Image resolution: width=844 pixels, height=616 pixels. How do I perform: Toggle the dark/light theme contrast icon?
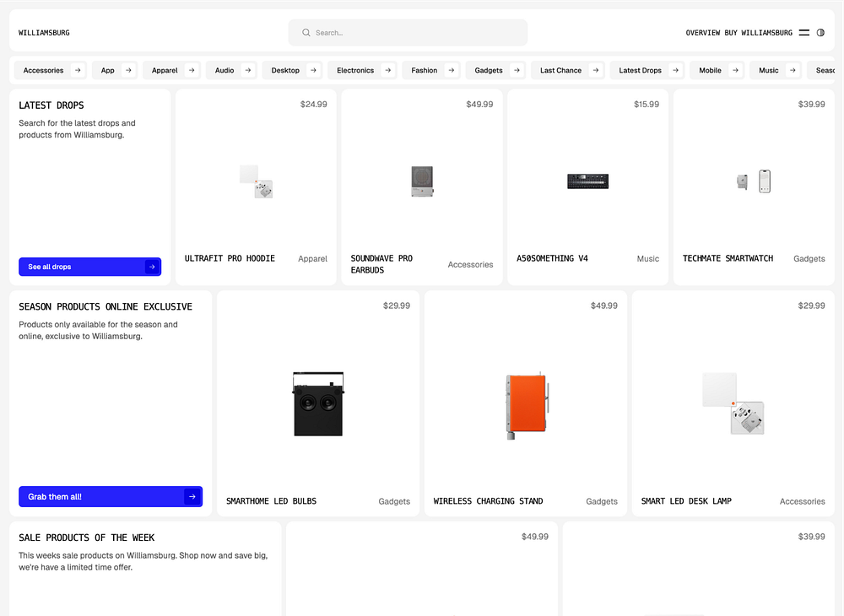pyautogui.click(x=820, y=33)
